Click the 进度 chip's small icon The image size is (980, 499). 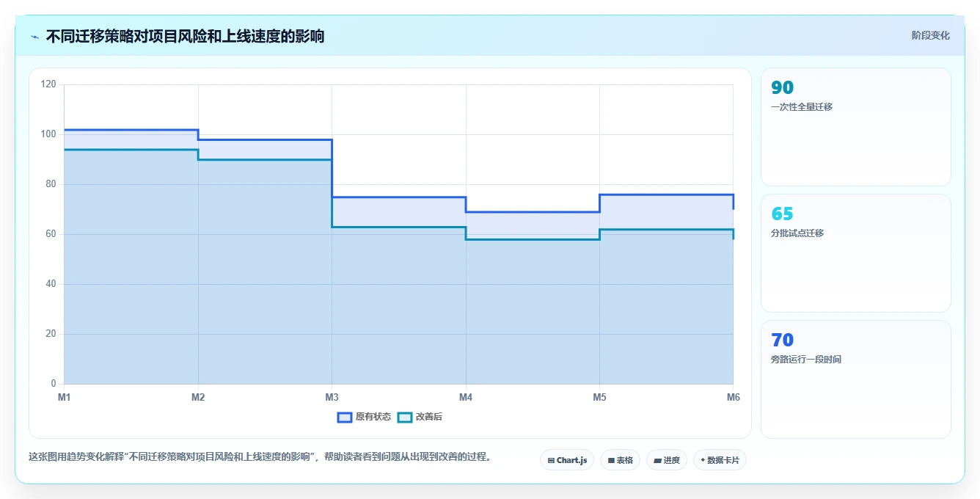point(657,461)
